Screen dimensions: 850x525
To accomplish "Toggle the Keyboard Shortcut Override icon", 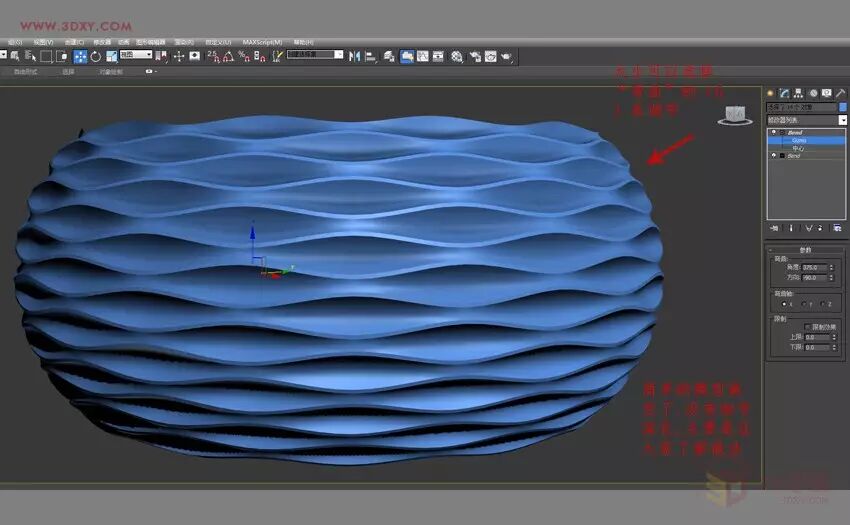I will point(195,56).
